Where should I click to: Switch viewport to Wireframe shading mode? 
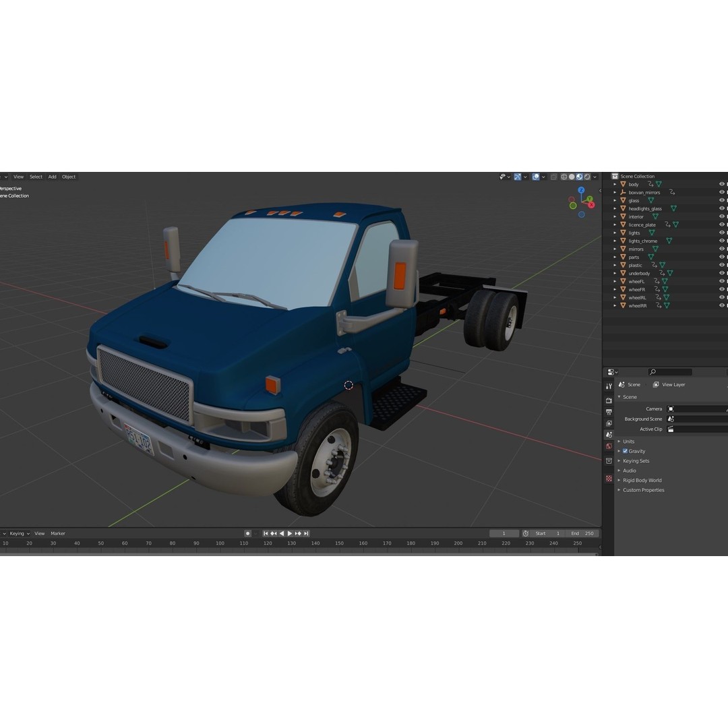point(564,177)
